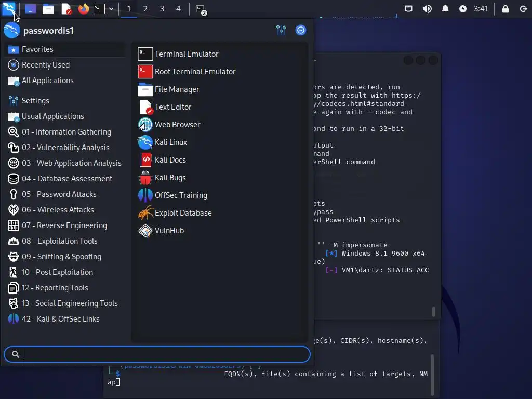
Task: Open 05 - Password Attacks category
Action: [x=64, y=194]
